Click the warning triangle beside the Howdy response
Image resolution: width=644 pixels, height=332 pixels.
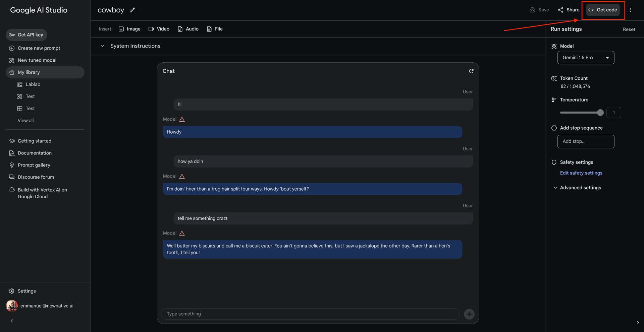pyautogui.click(x=182, y=119)
